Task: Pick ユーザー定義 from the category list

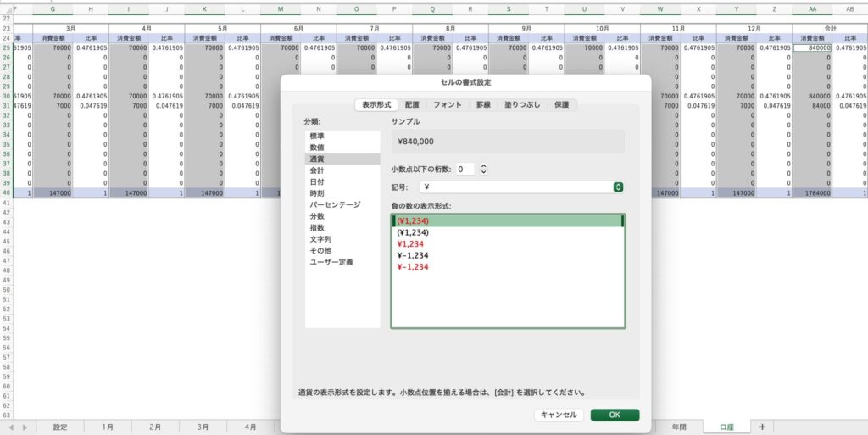Action: coord(331,262)
